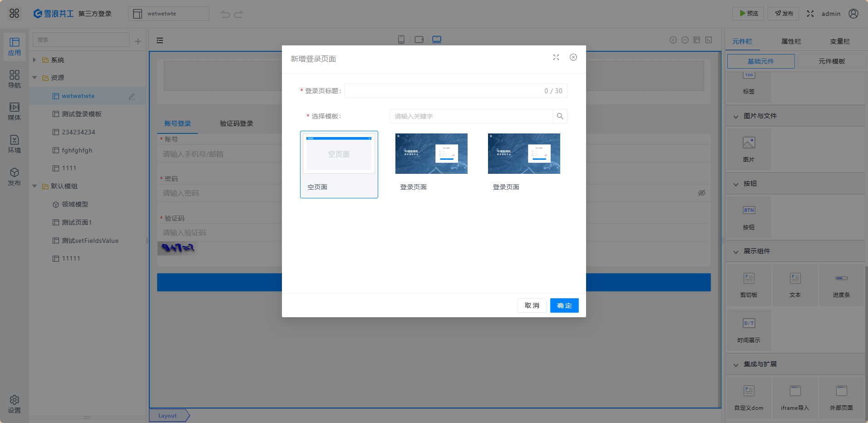Viewport: 868px width, 423px height.
Task: Expand the 系统 folder
Action: coord(35,60)
